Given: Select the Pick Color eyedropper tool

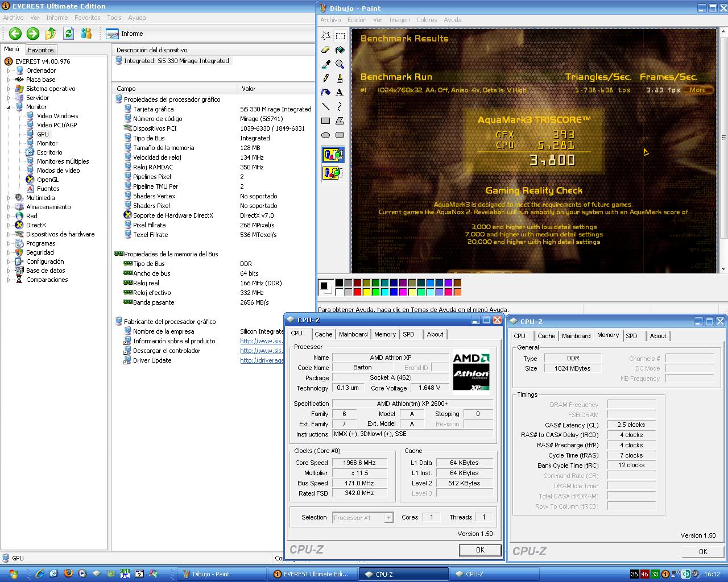Looking at the screenshot, I should click(x=326, y=64).
